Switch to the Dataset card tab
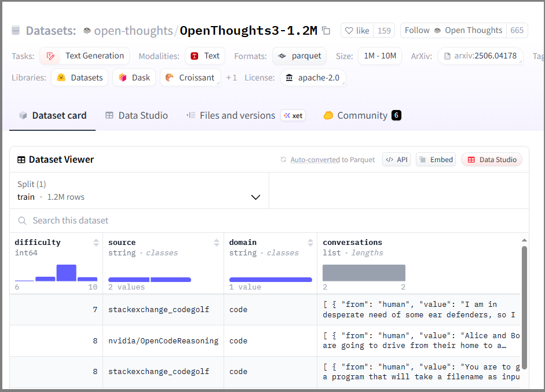 click(53, 116)
